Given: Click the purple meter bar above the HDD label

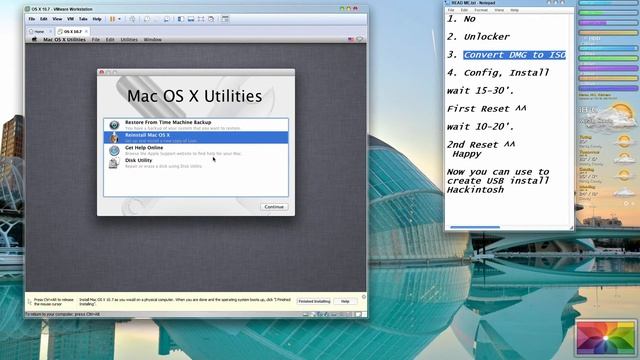Looking at the screenshot, I should coord(607,23).
